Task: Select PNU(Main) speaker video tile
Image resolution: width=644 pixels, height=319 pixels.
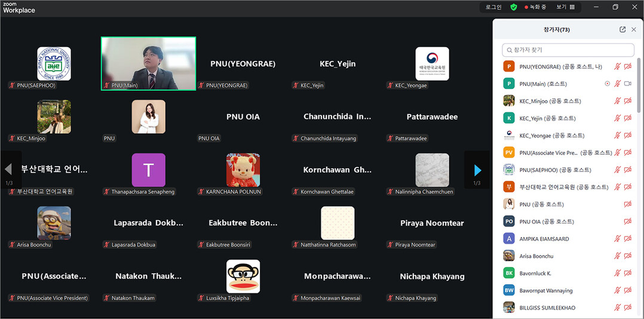Action: (x=148, y=63)
